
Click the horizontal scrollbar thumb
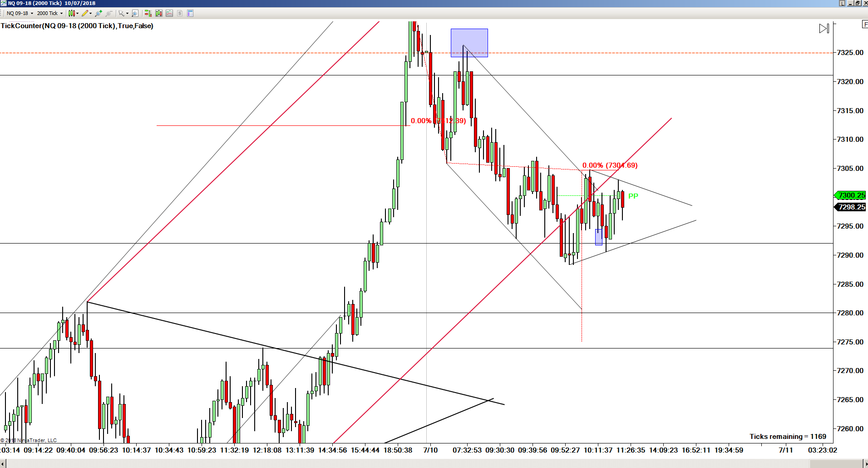(836, 464)
